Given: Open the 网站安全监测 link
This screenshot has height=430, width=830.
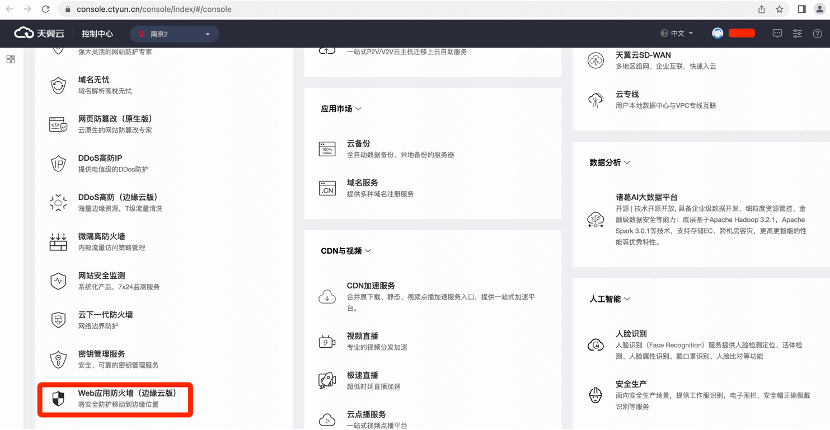Looking at the screenshot, I should click(x=101, y=275).
